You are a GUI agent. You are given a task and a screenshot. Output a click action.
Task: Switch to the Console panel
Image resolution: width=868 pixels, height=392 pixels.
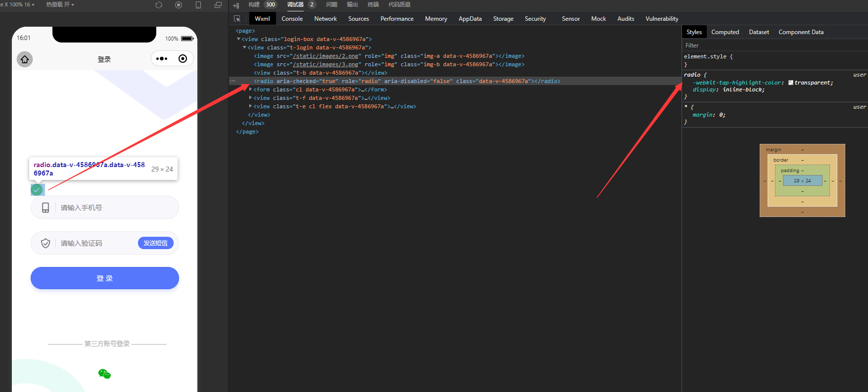[x=292, y=19]
